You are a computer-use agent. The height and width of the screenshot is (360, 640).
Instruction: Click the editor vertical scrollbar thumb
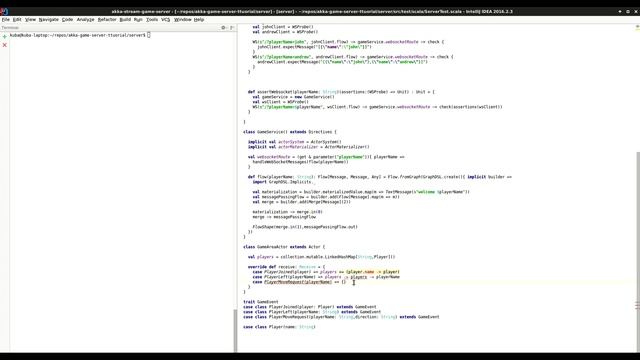tap(638, 251)
